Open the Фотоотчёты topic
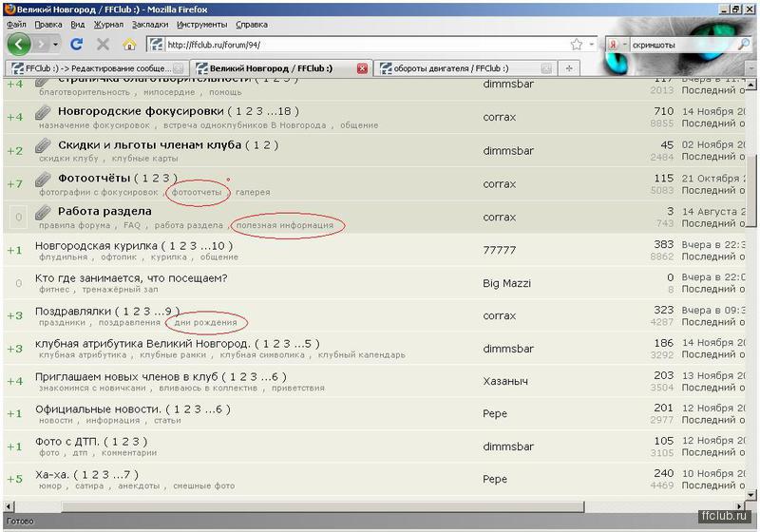 pyautogui.click(x=94, y=178)
